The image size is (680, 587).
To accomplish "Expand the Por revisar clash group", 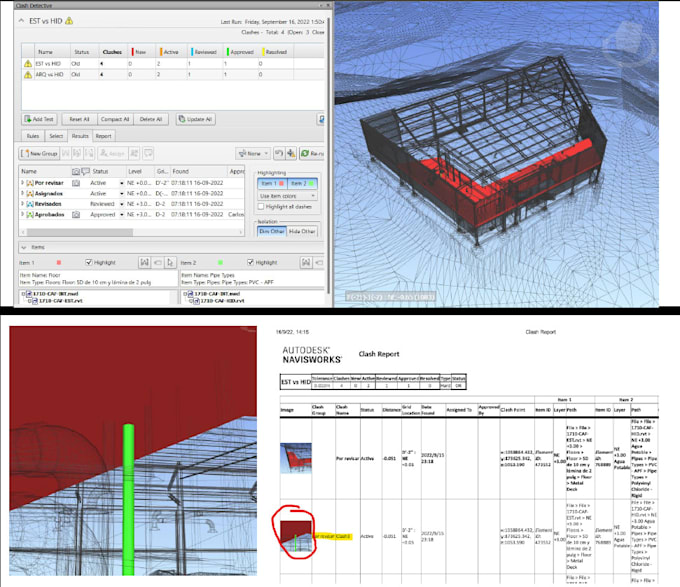I will [x=23, y=183].
